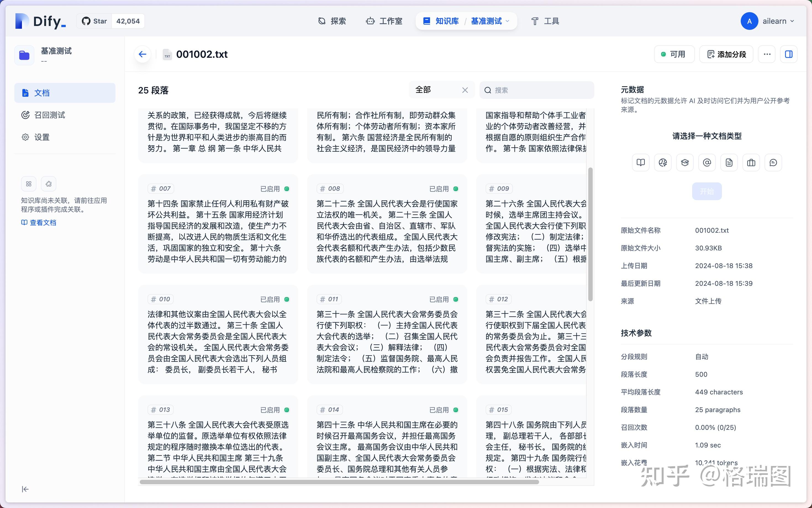
Task: Toggle segment 014 enabled indicator
Action: pos(456,409)
